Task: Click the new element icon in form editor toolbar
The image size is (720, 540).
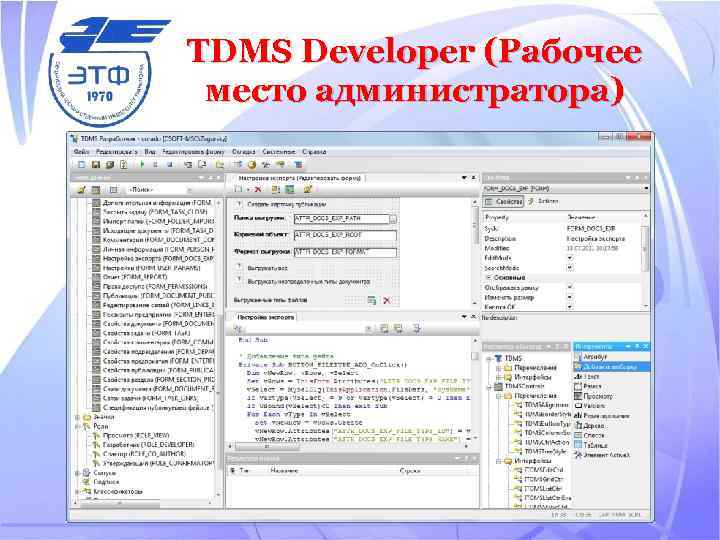Action: (238, 189)
